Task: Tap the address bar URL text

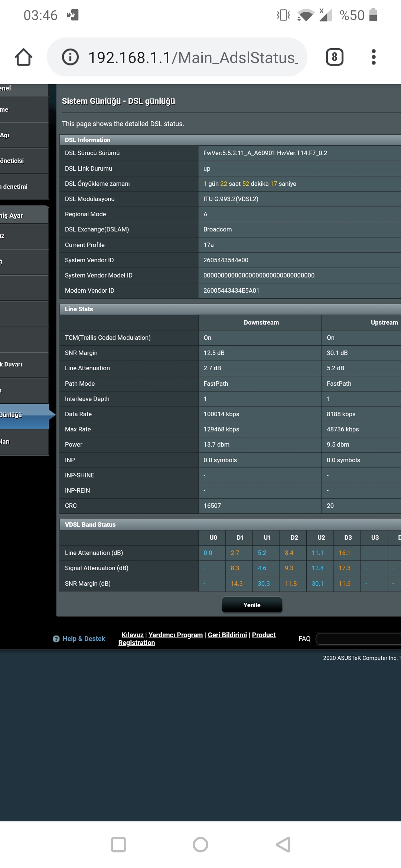Action: [x=192, y=57]
